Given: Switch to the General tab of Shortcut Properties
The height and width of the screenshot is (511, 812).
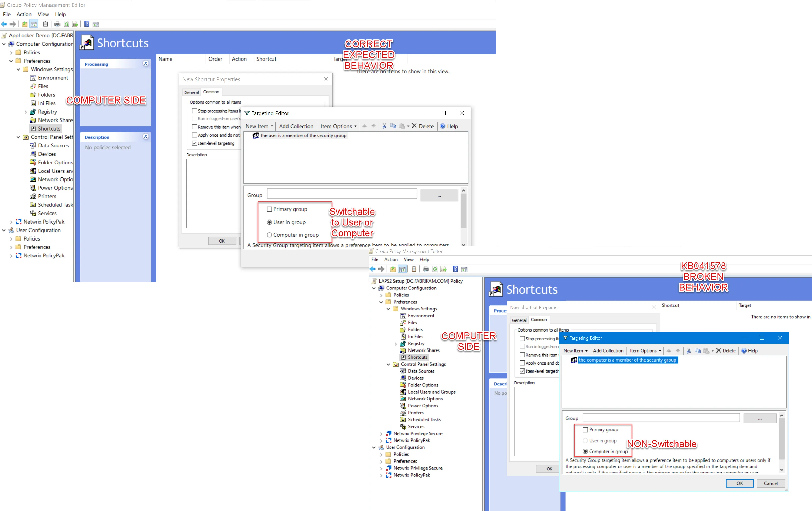Looking at the screenshot, I should (191, 92).
